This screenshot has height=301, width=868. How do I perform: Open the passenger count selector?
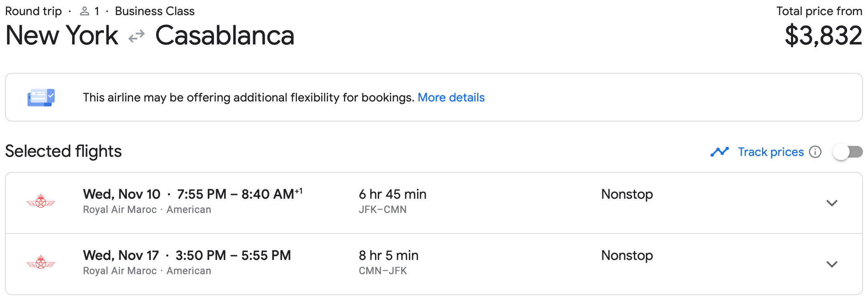pos(90,11)
